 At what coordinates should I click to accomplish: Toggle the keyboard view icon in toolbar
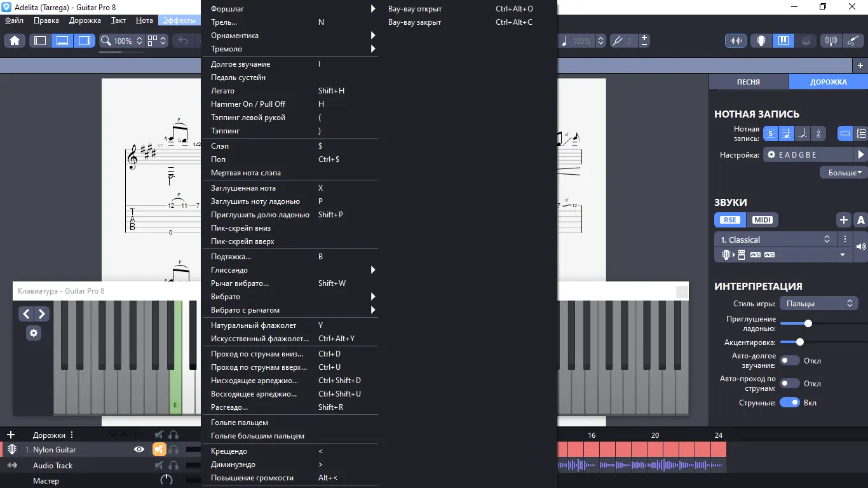point(783,41)
